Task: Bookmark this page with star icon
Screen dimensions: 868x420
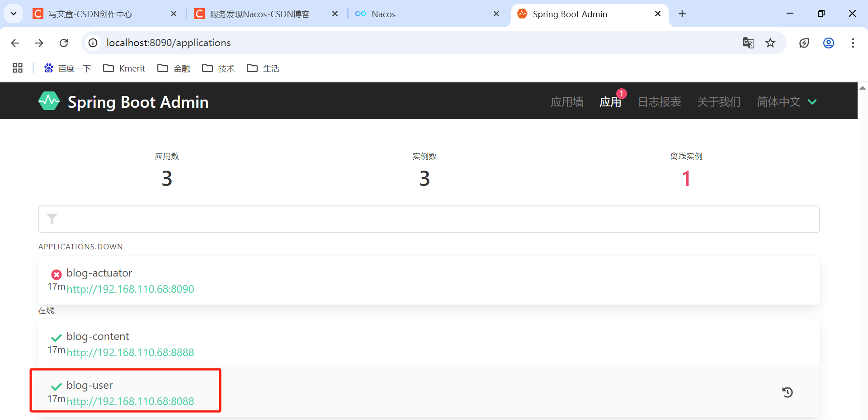Action: tap(770, 43)
